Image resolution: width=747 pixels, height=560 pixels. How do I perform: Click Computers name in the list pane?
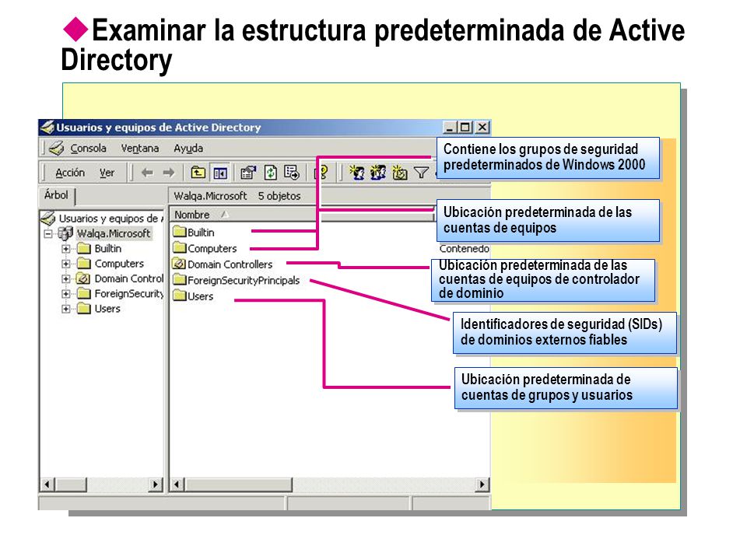[x=212, y=248]
